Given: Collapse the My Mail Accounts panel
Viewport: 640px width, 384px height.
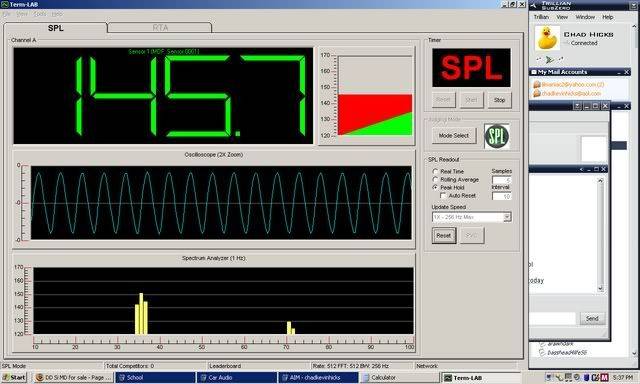Looking at the screenshot, I should tap(619, 72).
